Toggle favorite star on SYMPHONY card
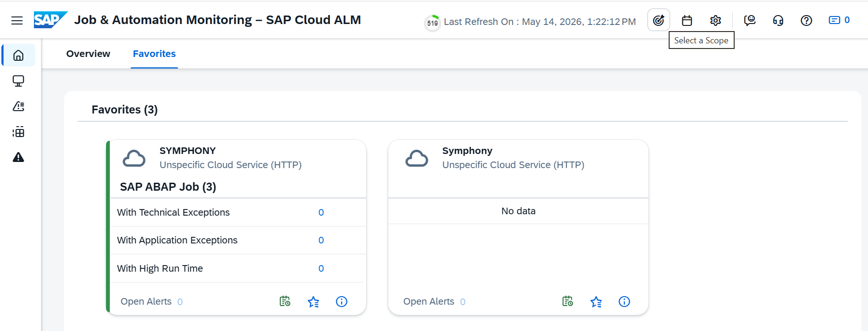 point(313,302)
